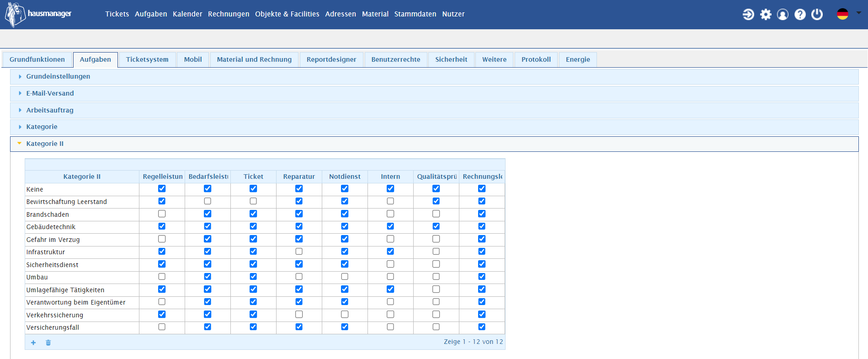Switch to Reportdesigner tab

pos(331,59)
